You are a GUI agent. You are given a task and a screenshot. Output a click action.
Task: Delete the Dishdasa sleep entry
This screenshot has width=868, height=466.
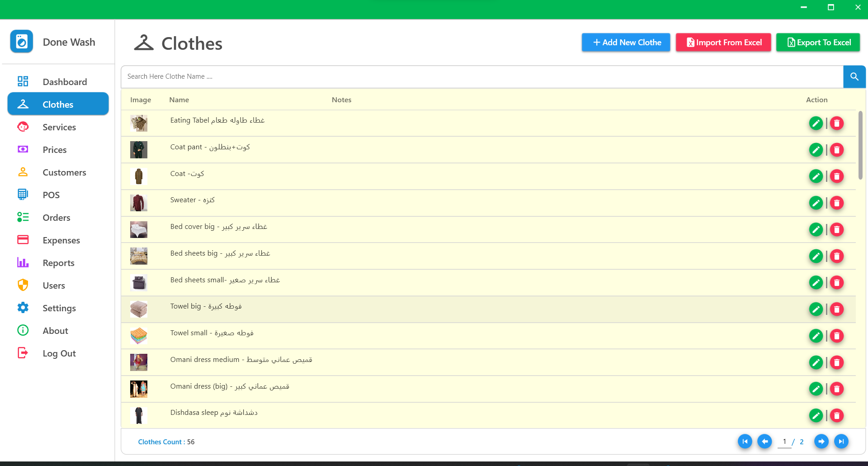(837, 416)
